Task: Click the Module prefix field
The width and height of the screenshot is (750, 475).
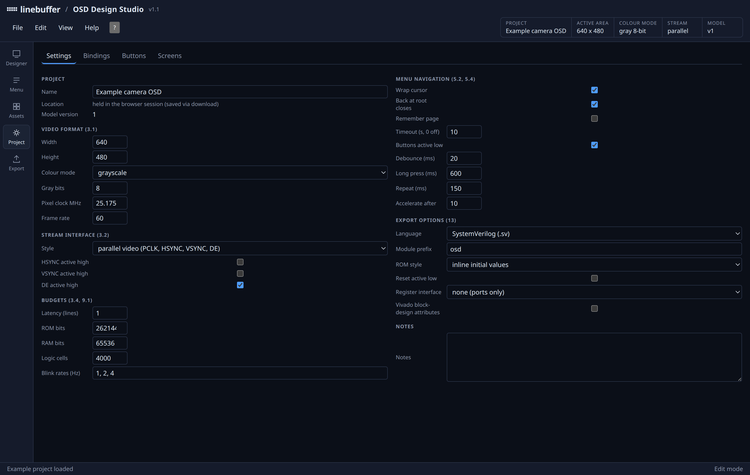Action: point(594,249)
